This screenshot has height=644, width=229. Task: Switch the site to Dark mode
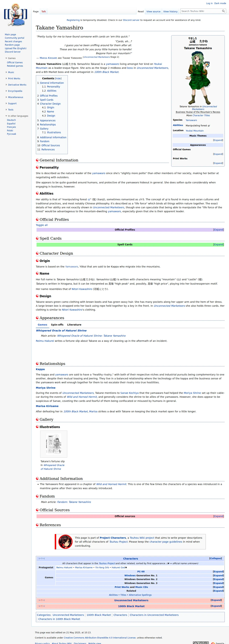point(220,3)
